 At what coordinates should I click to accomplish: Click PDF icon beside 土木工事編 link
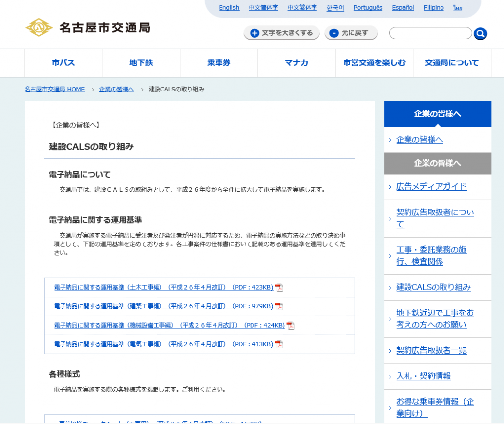(279, 288)
